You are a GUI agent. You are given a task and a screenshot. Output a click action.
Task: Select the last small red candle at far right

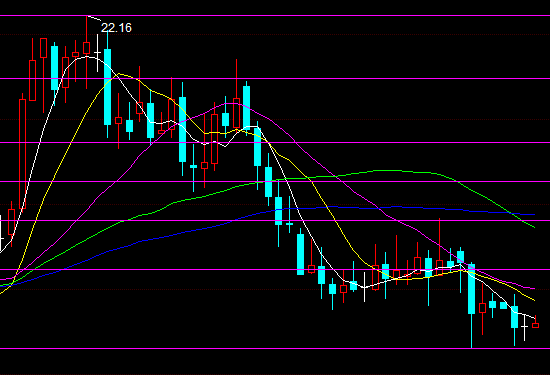535,325
